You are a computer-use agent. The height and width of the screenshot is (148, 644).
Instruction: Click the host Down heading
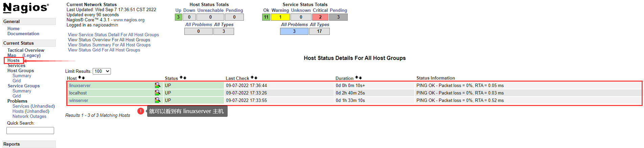point(189,10)
